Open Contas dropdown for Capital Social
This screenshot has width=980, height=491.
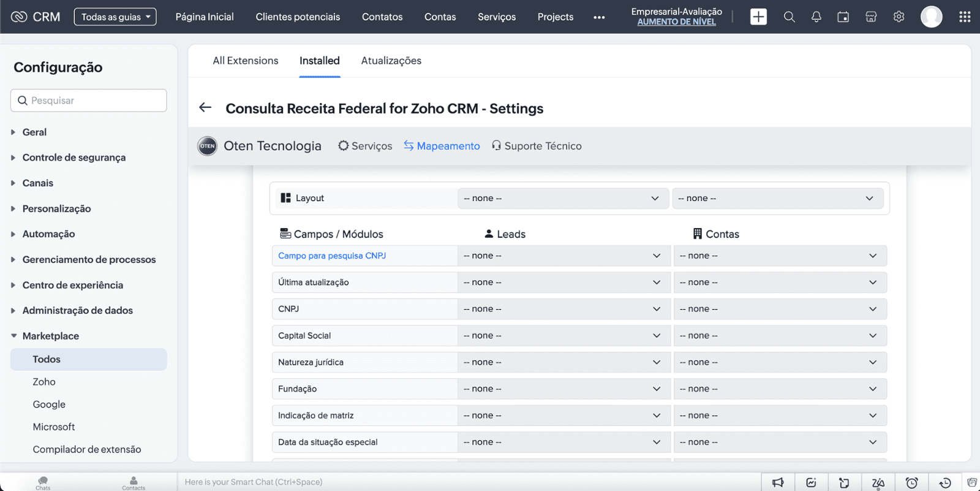(779, 336)
